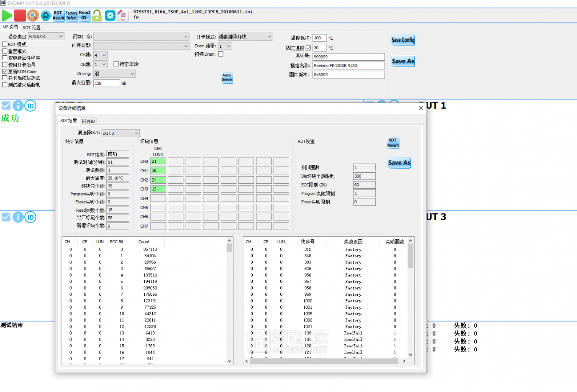This screenshot has height=392, width=577.
Task: Select the RDT结果 tab in the dialog
Action: pos(69,120)
